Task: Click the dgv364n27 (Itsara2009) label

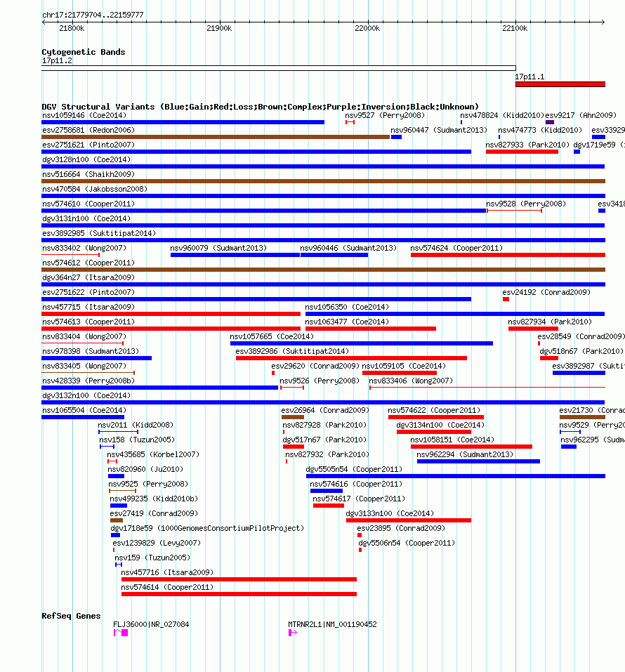Action: pos(88,277)
